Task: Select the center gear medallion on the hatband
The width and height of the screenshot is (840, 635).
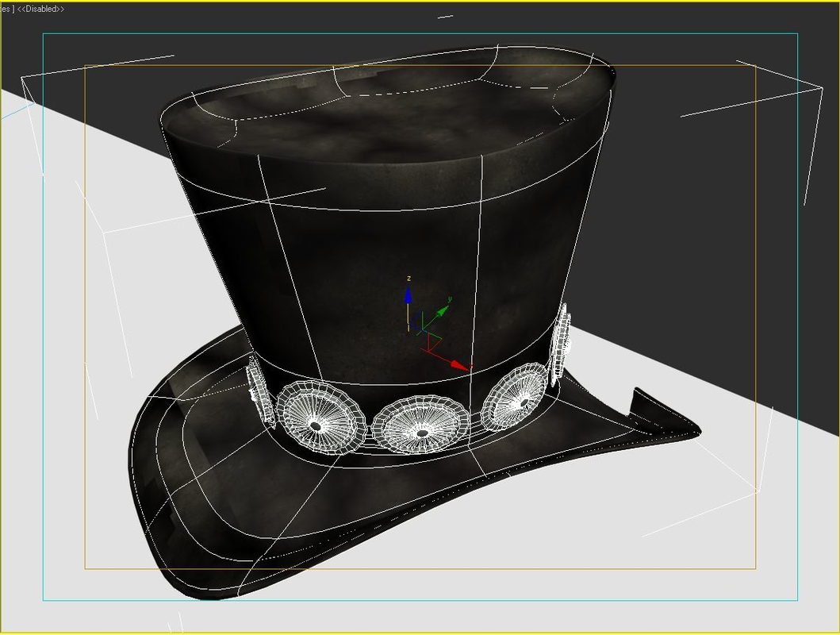Action: pyautogui.click(x=421, y=433)
